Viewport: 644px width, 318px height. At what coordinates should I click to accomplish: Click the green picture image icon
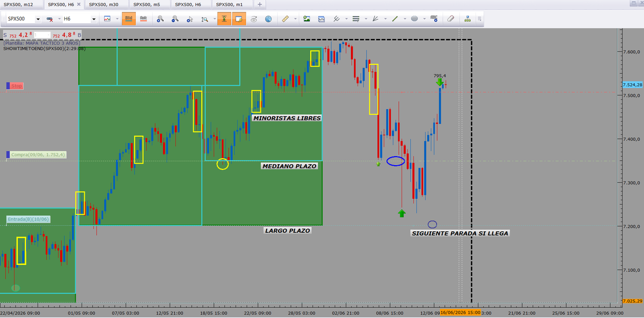tap(306, 19)
